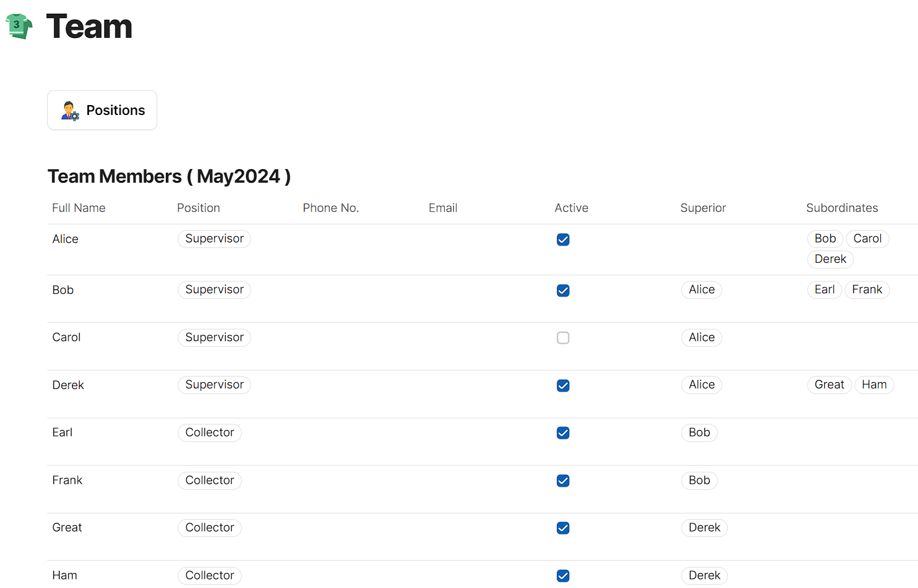This screenshot has height=588, width=918.
Task: Click Alice's Supervisor position tag
Action: tap(214, 239)
